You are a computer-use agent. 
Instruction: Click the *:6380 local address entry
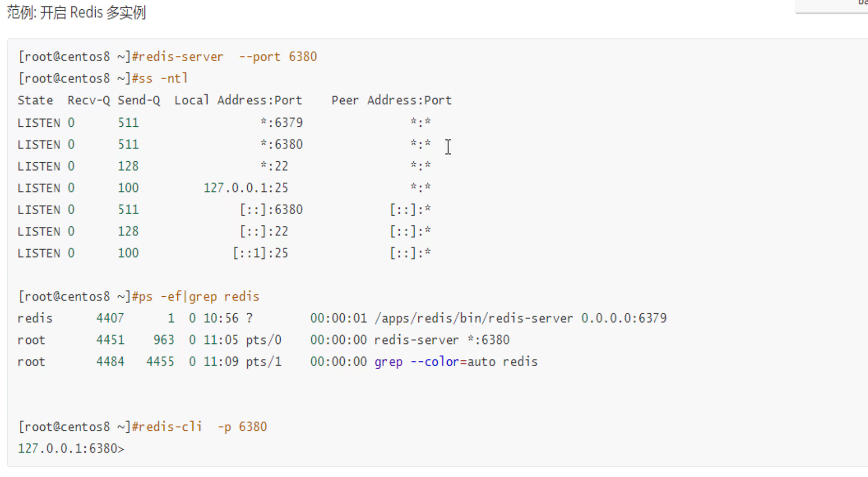click(282, 144)
